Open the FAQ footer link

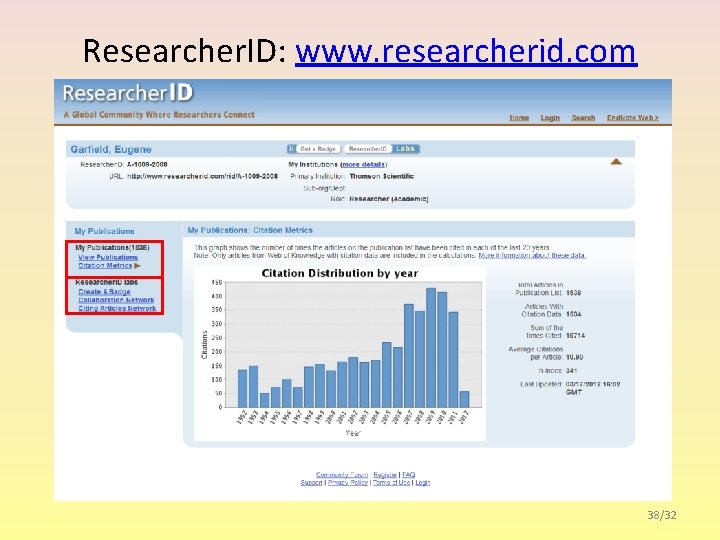tap(408, 475)
